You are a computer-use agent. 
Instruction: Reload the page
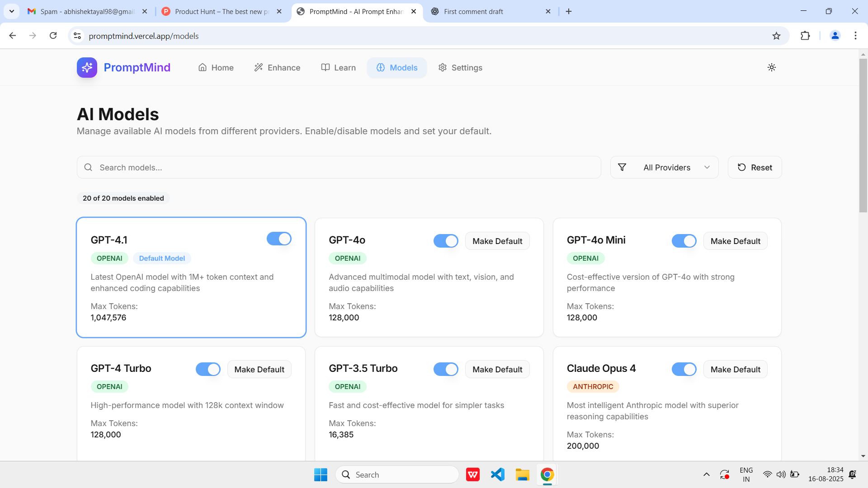tap(53, 36)
